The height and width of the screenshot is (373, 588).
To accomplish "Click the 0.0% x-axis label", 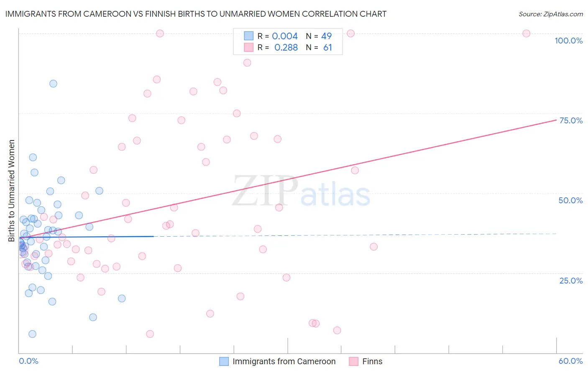I will (28, 361).
